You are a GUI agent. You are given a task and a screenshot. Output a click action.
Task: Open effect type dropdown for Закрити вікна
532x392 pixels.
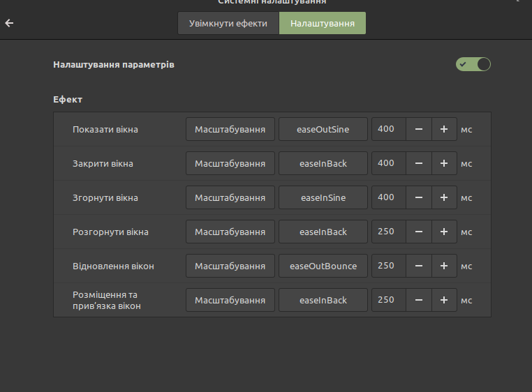230,163
